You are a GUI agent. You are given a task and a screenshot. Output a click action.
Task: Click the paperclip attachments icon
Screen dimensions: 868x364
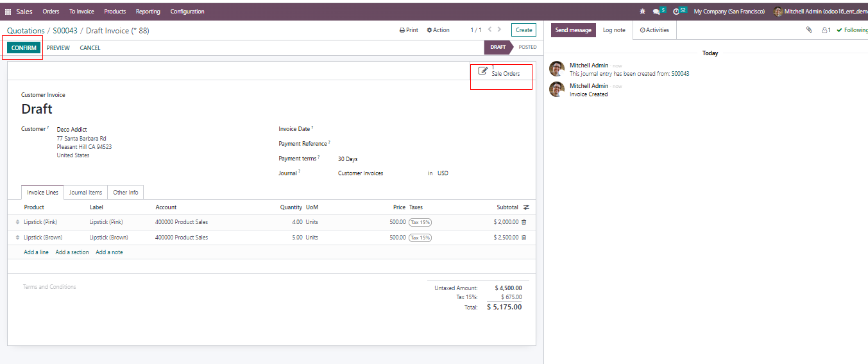[809, 30]
